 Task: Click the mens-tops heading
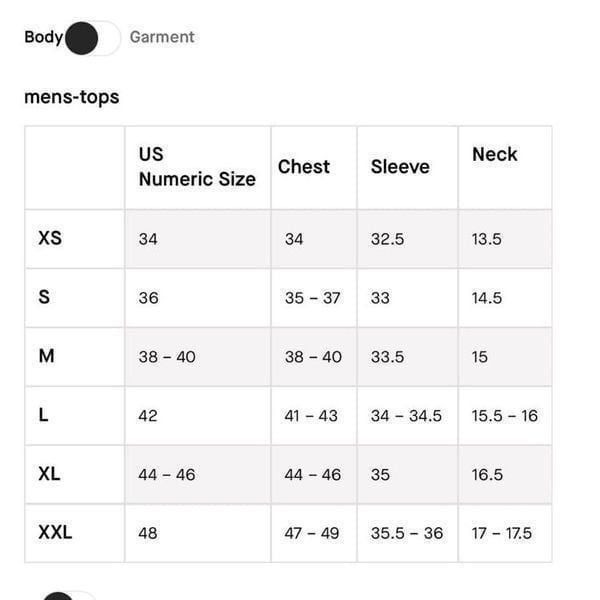click(x=72, y=97)
